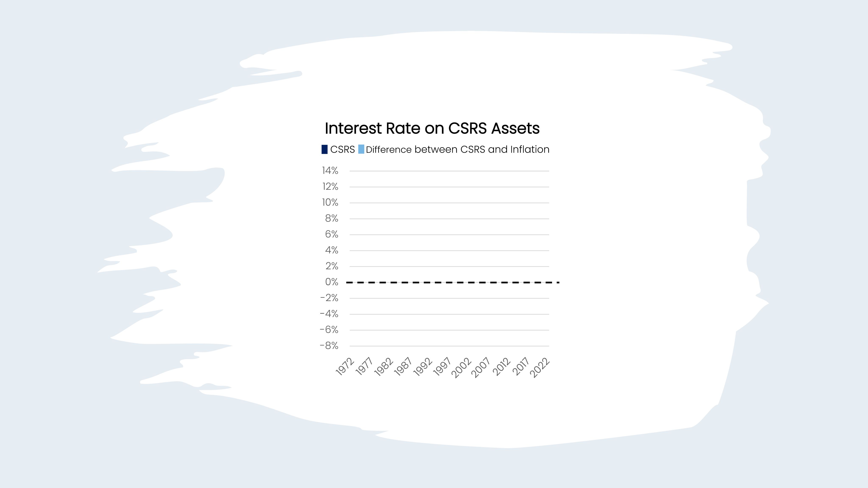The height and width of the screenshot is (488, 868).
Task: Click the 0% y-axis label
Action: point(331,282)
